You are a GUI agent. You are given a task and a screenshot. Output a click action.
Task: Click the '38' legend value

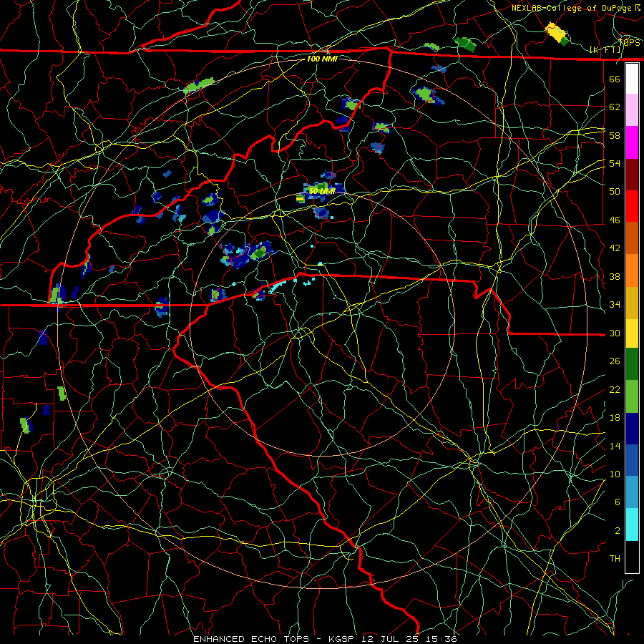pos(615,276)
